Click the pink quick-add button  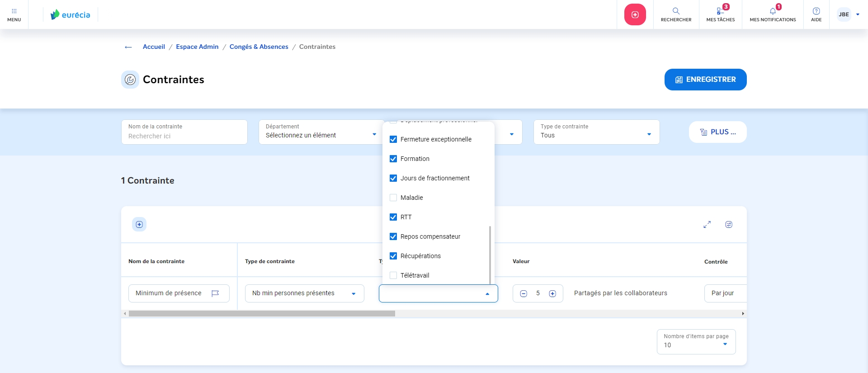click(635, 14)
